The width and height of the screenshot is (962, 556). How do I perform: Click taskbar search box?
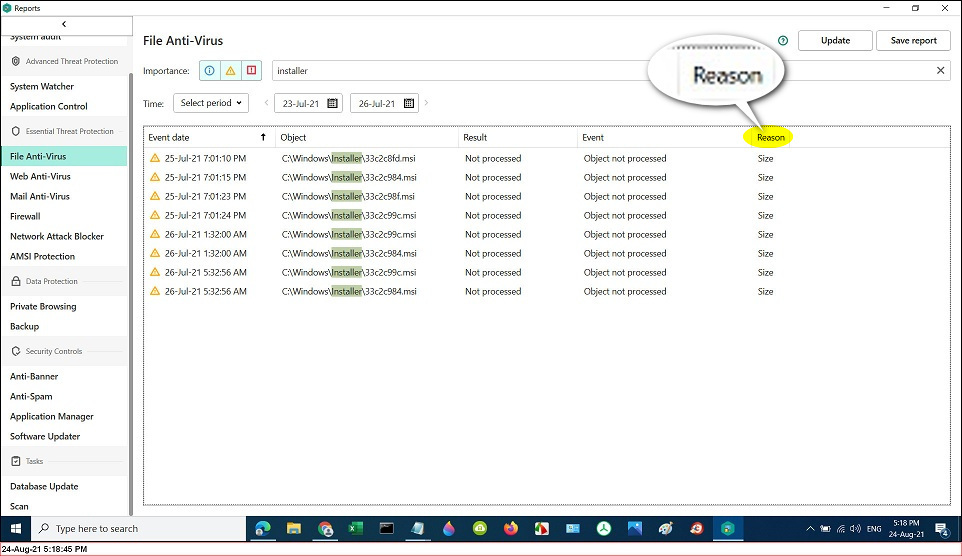(139, 528)
